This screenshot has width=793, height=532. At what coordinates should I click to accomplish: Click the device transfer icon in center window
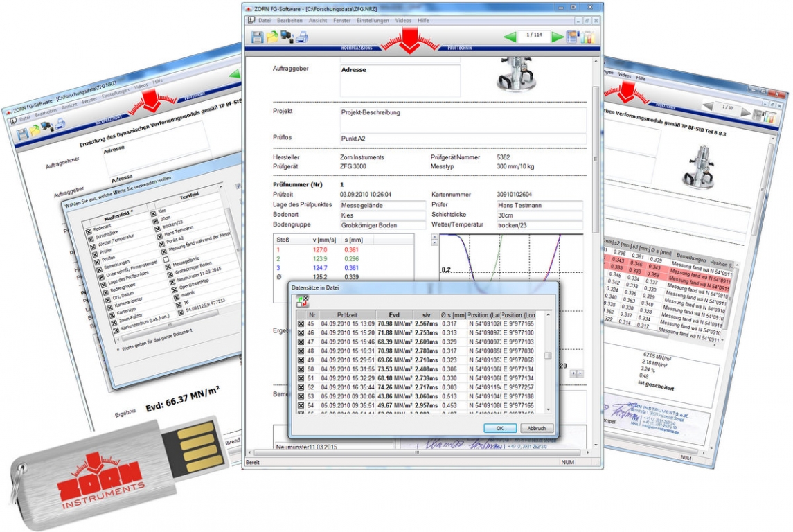287,37
